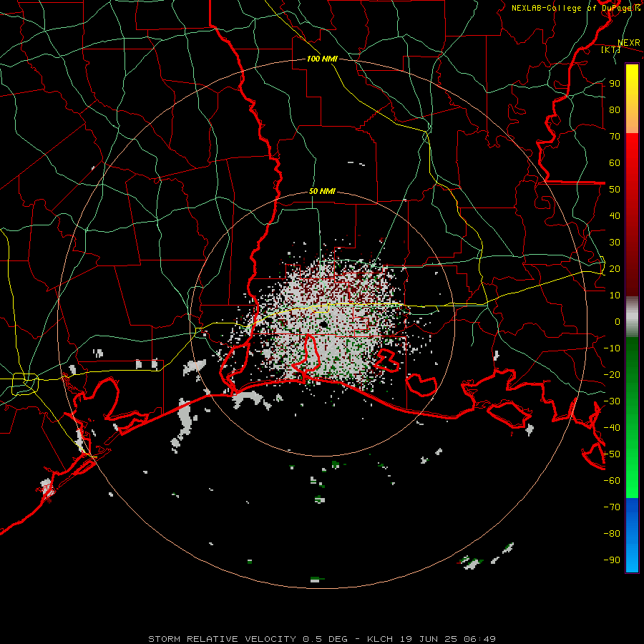Click the green segment of the color bar
This screenshot has height=644, width=644.
click(632, 418)
